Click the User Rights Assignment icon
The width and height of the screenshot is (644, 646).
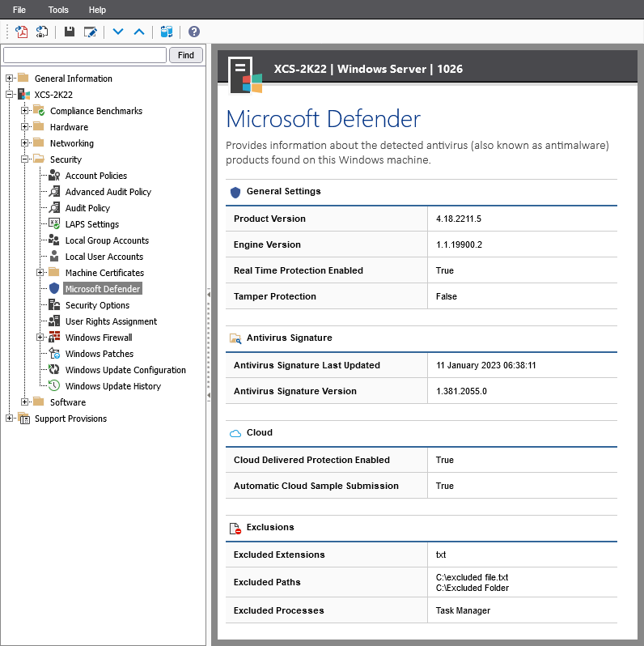(54, 321)
